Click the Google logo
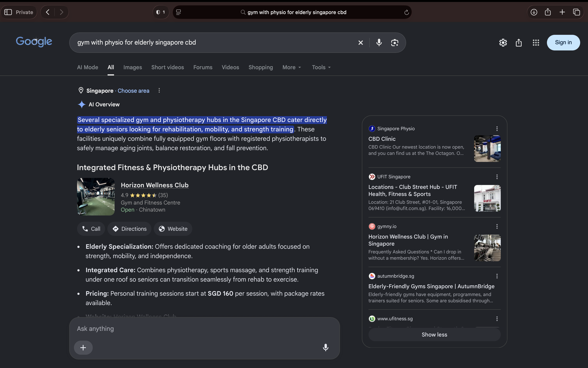 click(34, 42)
